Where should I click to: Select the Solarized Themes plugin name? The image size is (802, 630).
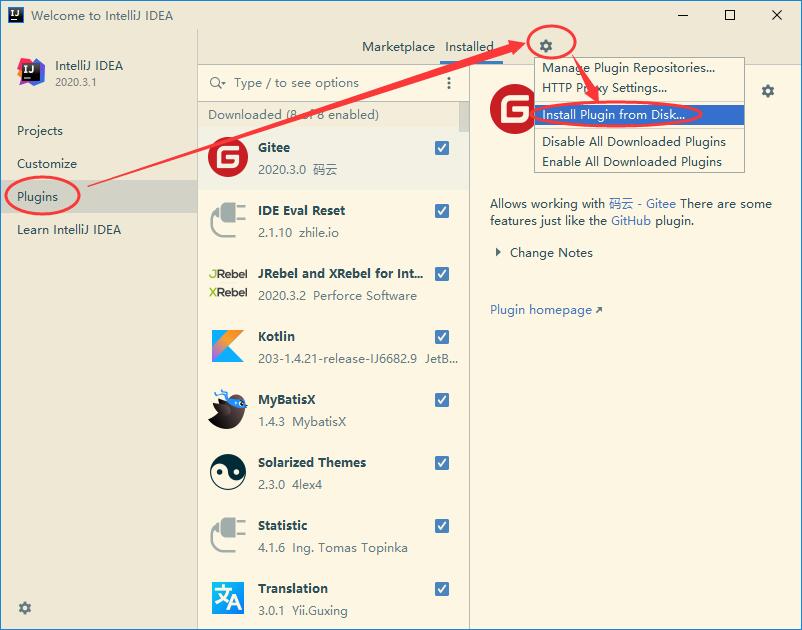312,462
